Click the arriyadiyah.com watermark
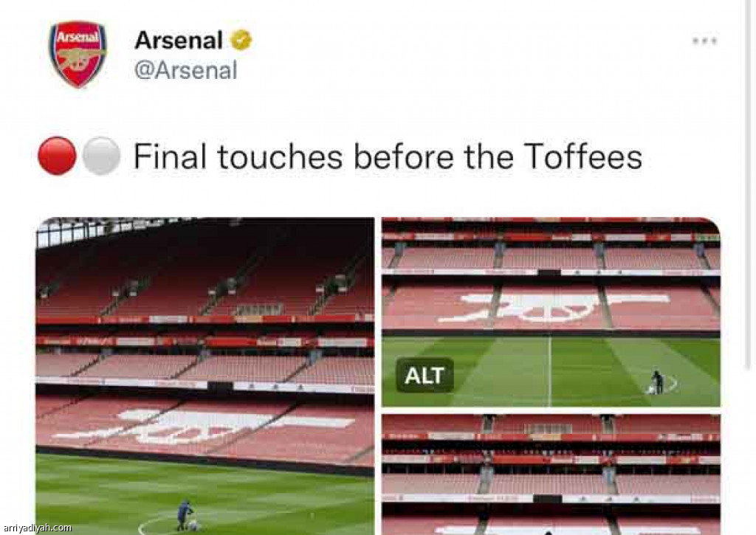The height and width of the screenshot is (535, 756). click(x=38, y=528)
